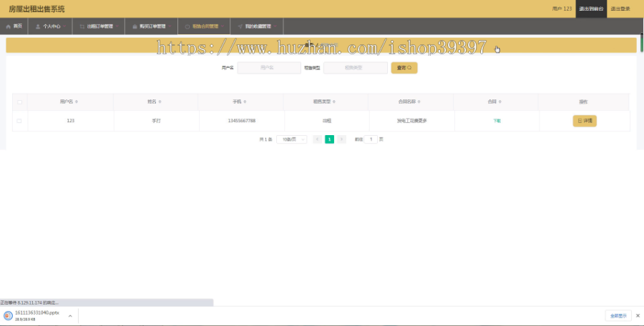Go to 首页 home menu item
This screenshot has height=326, width=644.
tap(14, 26)
